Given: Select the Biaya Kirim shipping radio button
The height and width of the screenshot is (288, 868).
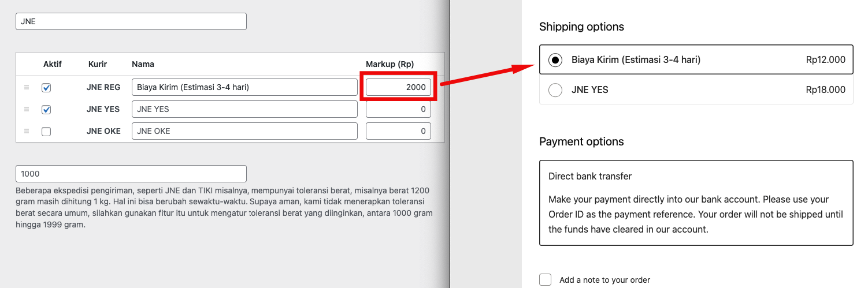Looking at the screenshot, I should 555,60.
